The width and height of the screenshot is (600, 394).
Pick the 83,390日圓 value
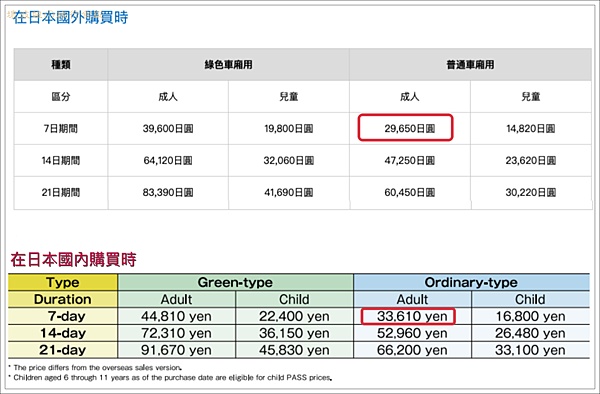[168, 192]
